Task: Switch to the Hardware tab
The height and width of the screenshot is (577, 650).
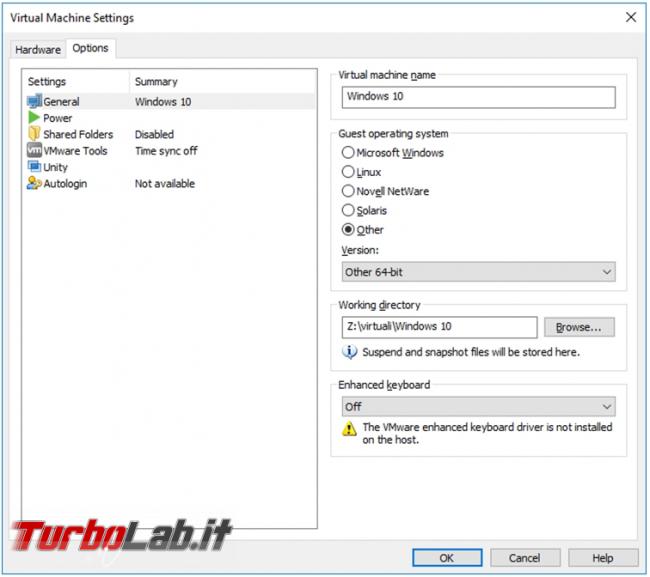Action: 38,50
